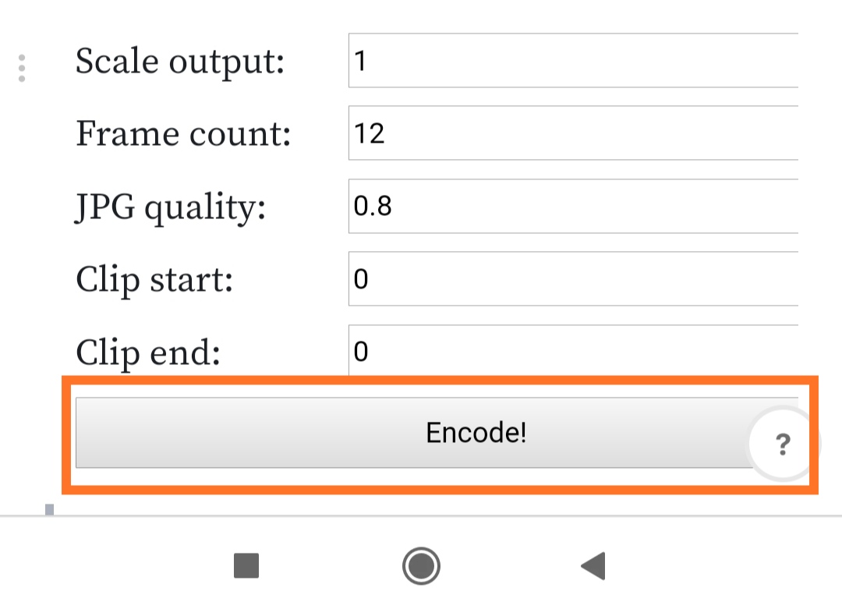Tap the Android home circle button

point(421,566)
